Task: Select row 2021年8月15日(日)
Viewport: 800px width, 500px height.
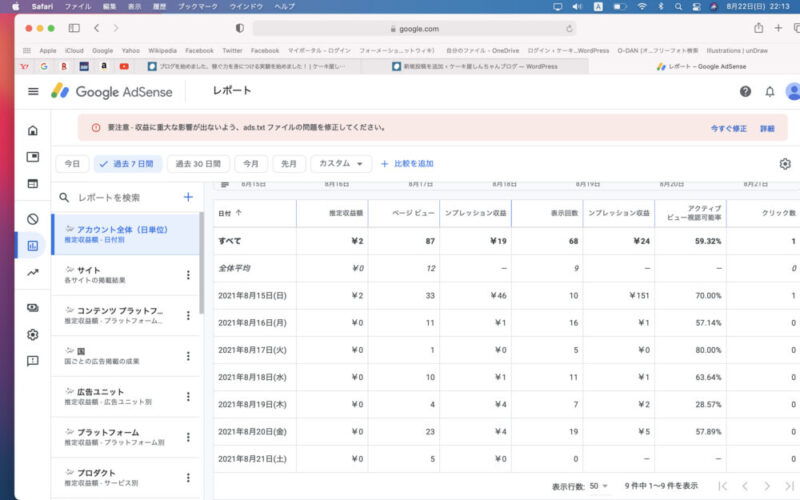Action: coord(507,295)
